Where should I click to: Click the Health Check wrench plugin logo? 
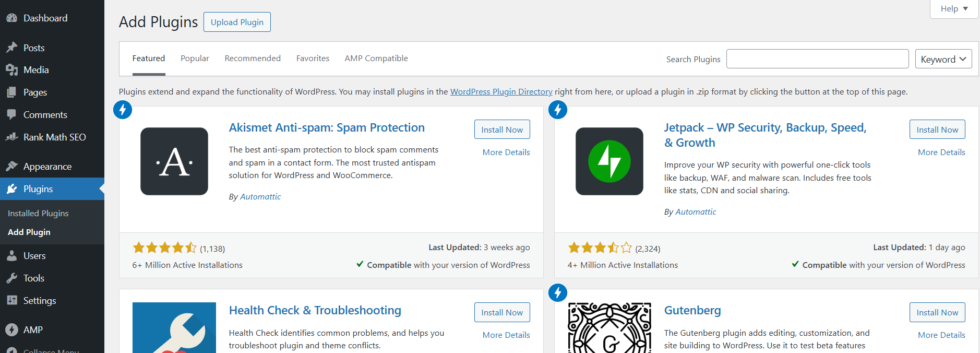[174, 328]
